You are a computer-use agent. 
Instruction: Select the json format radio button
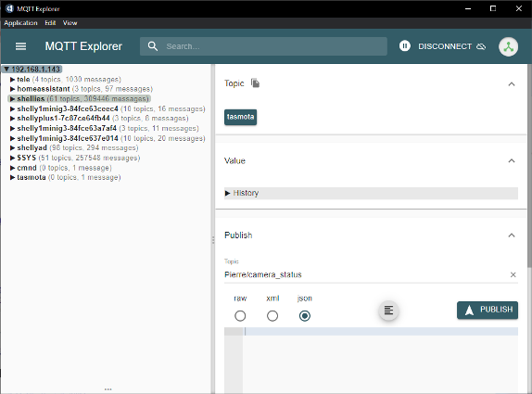[x=304, y=315]
